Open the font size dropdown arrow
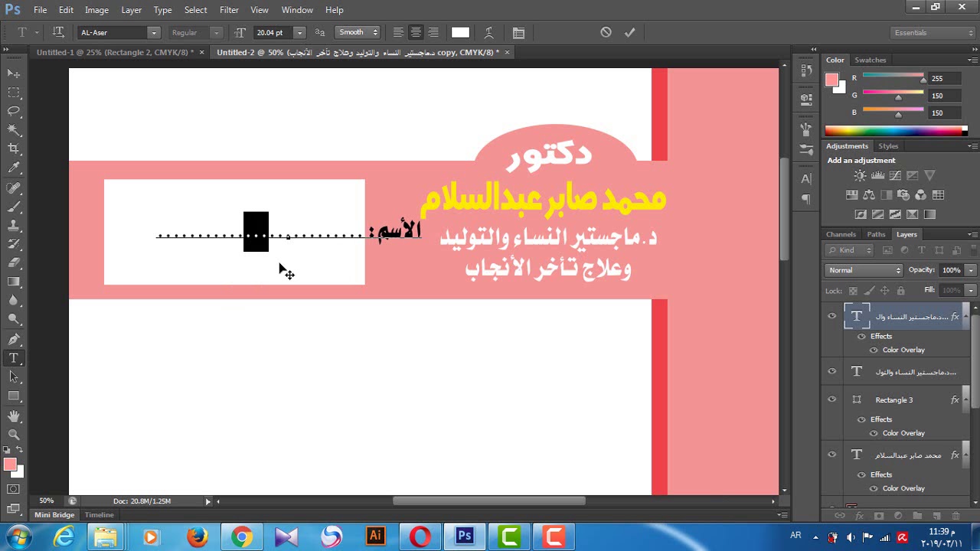Viewport: 980px width, 551px height. click(299, 32)
